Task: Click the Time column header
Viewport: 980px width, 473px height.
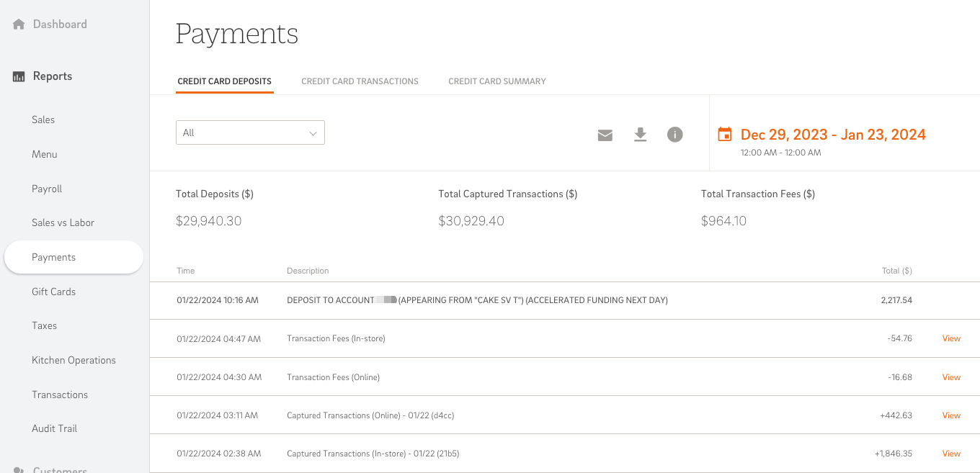Action: click(186, 271)
